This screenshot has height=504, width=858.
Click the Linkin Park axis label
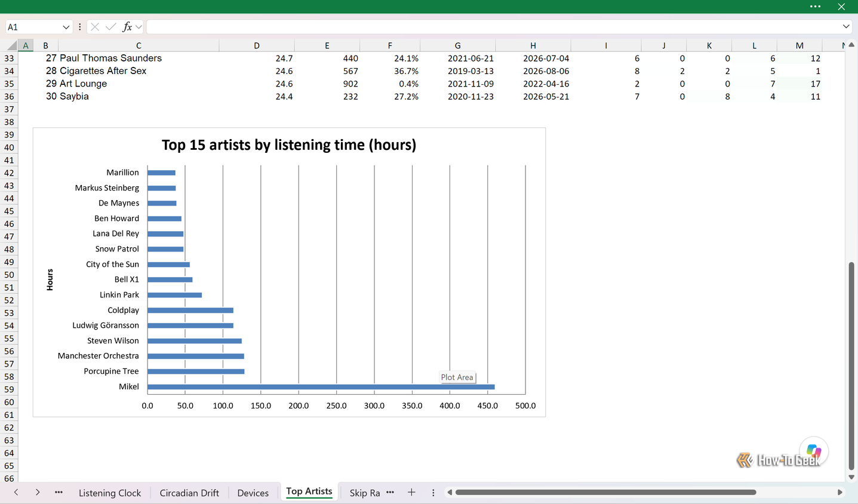coord(119,295)
